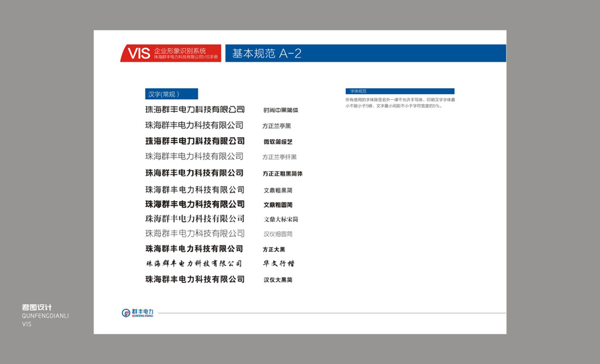600x364 pixels.
Task: Click the calligraphy company name beside 华文行楷
Action: [193, 263]
